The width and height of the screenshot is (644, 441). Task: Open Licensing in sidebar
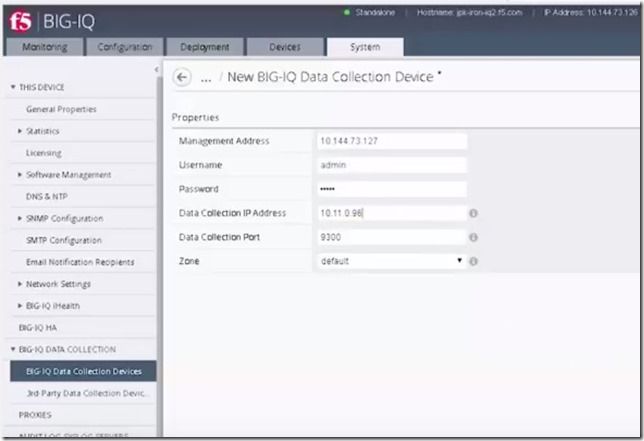[x=44, y=153]
